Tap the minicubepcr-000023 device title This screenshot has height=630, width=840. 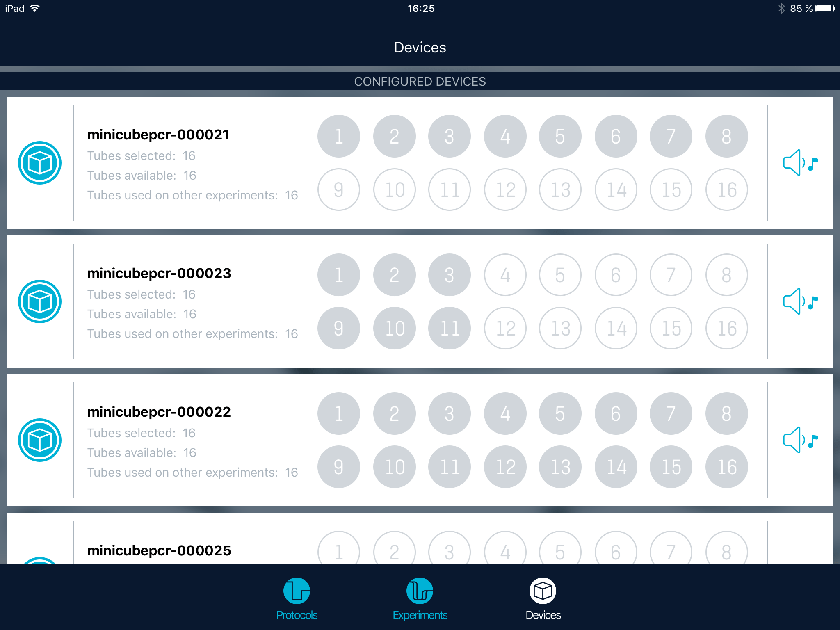pyautogui.click(x=159, y=273)
